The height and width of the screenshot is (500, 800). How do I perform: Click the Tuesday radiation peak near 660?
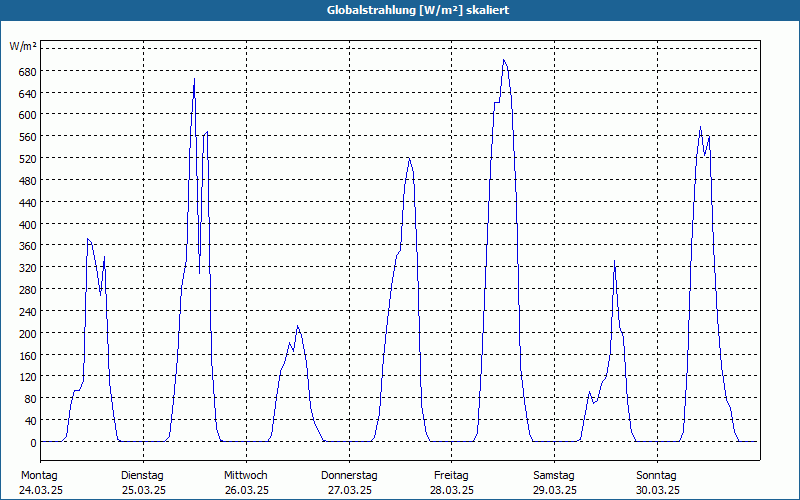click(x=194, y=79)
